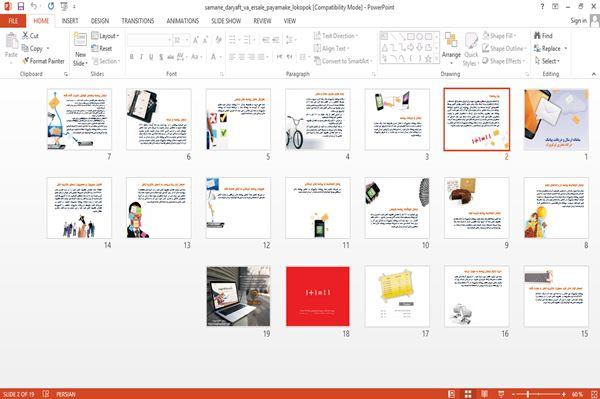
Task: Open the Select dropdown in Editing
Action: point(547,61)
